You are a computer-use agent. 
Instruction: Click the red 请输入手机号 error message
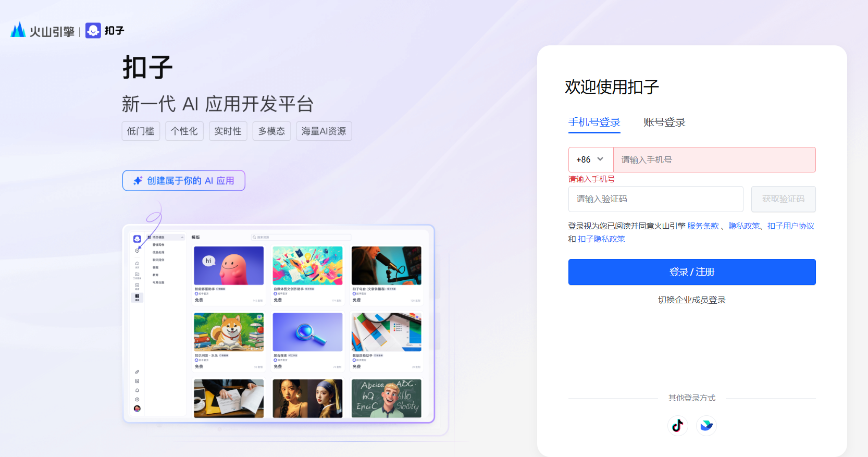click(591, 179)
